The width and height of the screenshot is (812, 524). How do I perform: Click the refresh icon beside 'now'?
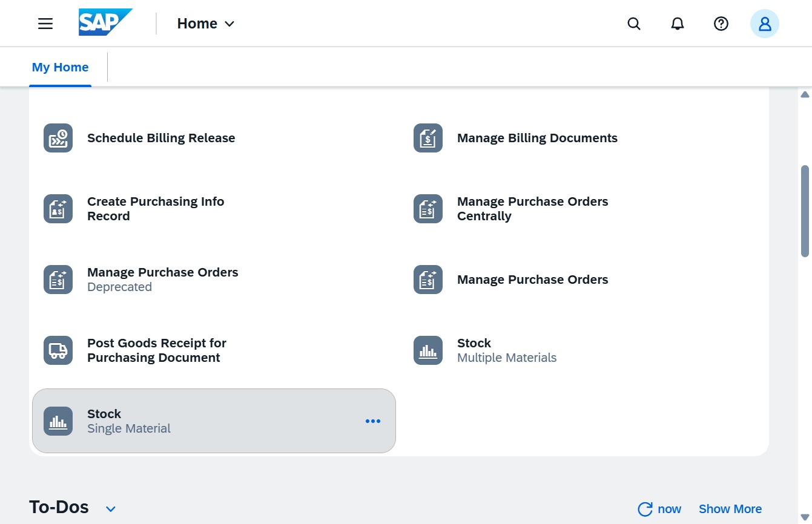tap(645, 509)
